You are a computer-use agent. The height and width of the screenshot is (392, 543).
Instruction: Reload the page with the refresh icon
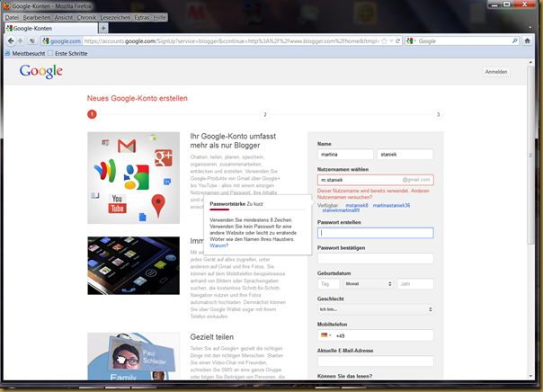pos(398,40)
